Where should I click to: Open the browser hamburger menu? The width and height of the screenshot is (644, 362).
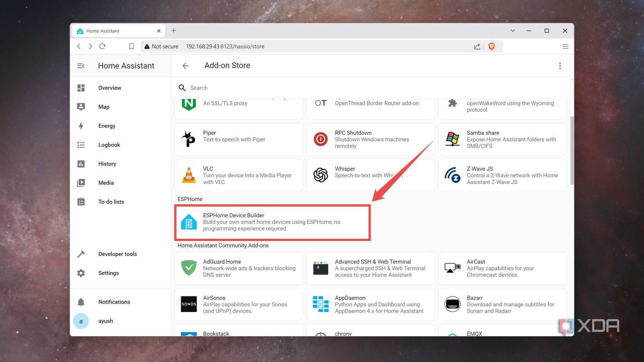pos(565,46)
